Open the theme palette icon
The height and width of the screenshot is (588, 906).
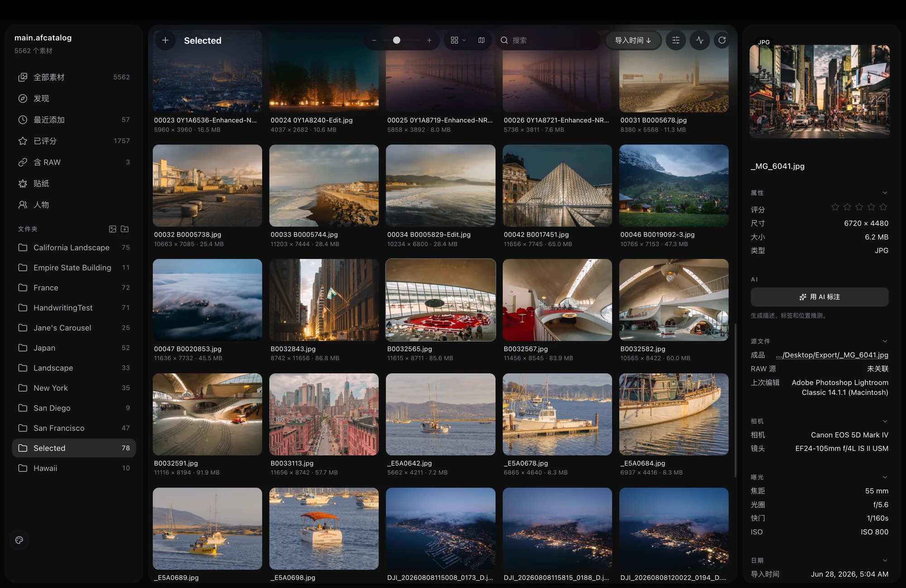click(19, 540)
